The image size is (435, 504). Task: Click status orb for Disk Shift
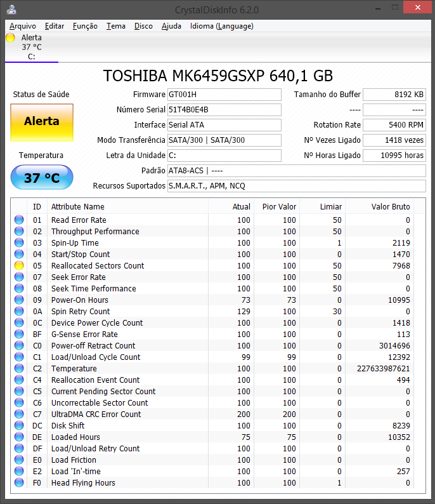(x=19, y=425)
